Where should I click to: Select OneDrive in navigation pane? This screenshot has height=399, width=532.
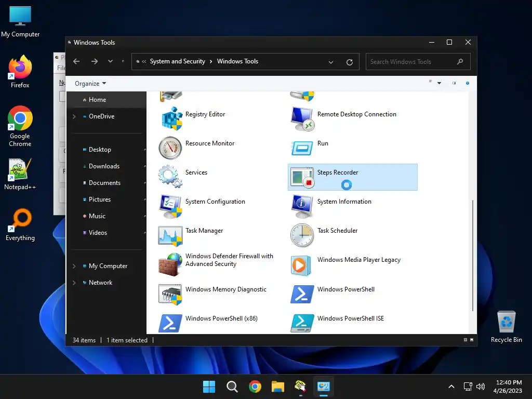101,116
